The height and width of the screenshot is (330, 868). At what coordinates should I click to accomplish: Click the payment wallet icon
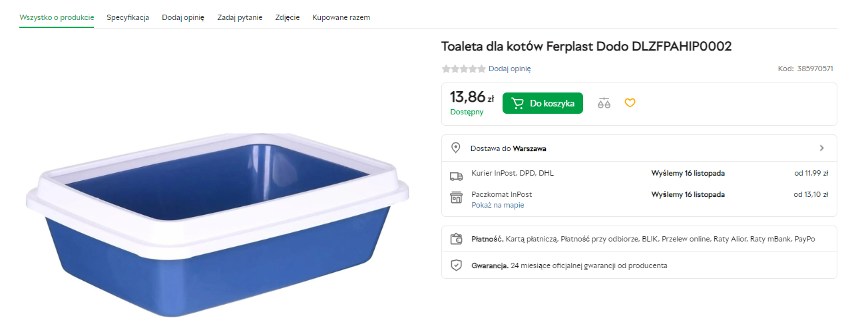pos(456,239)
